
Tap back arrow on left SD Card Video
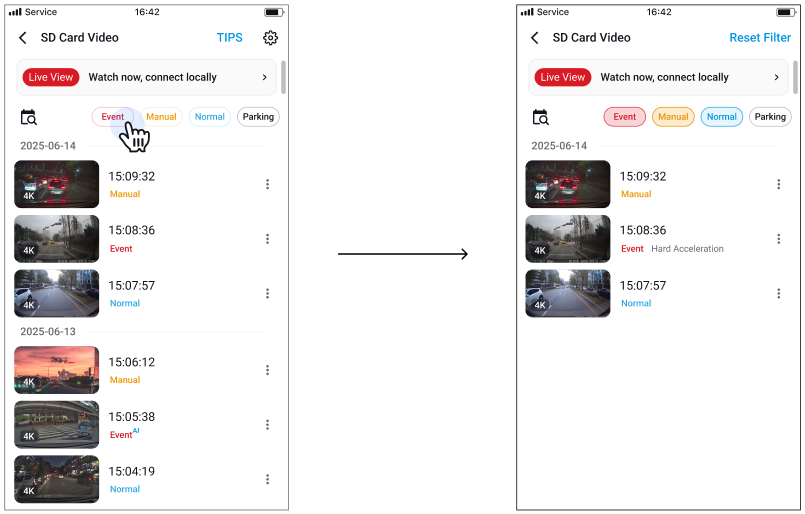coord(23,37)
